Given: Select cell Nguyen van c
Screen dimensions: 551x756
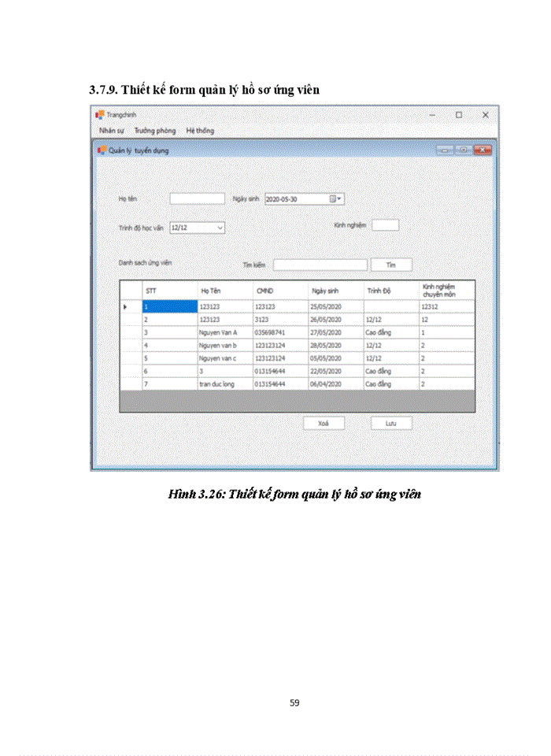Looking at the screenshot, I should (x=225, y=358).
